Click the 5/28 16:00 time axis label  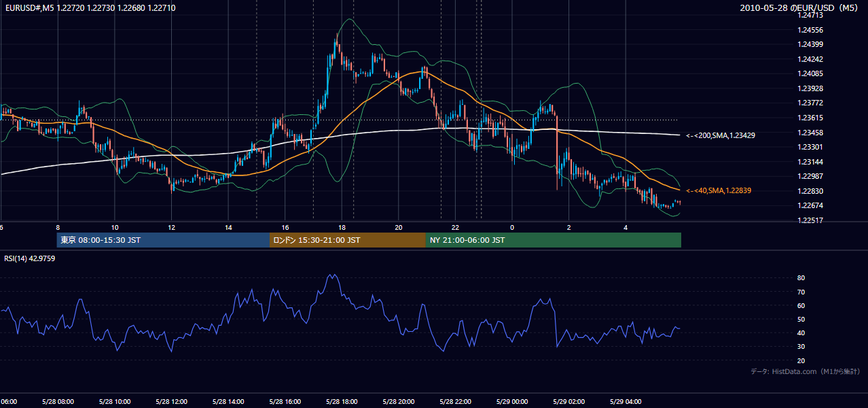(285, 401)
